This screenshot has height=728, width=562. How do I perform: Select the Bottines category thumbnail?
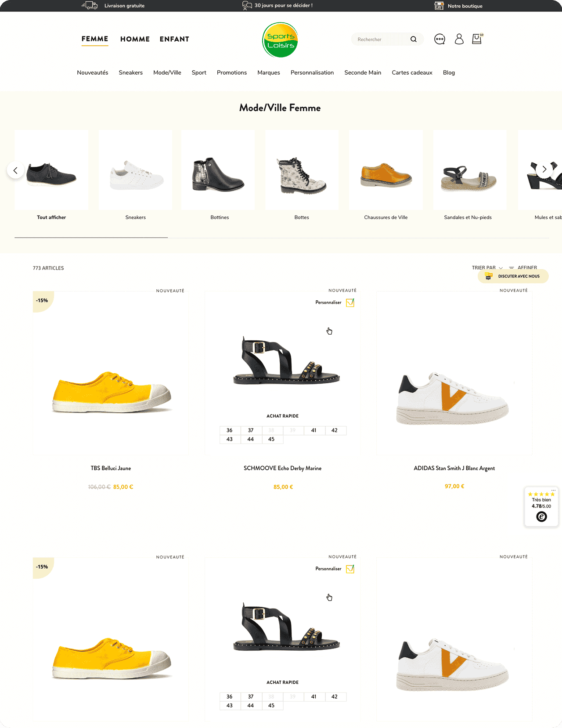(x=218, y=170)
